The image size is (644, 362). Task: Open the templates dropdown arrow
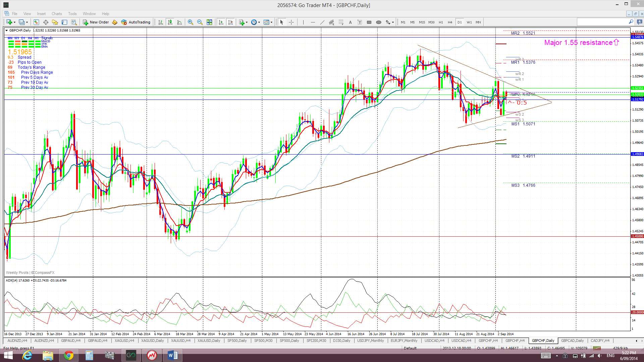click(x=271, y=22)
